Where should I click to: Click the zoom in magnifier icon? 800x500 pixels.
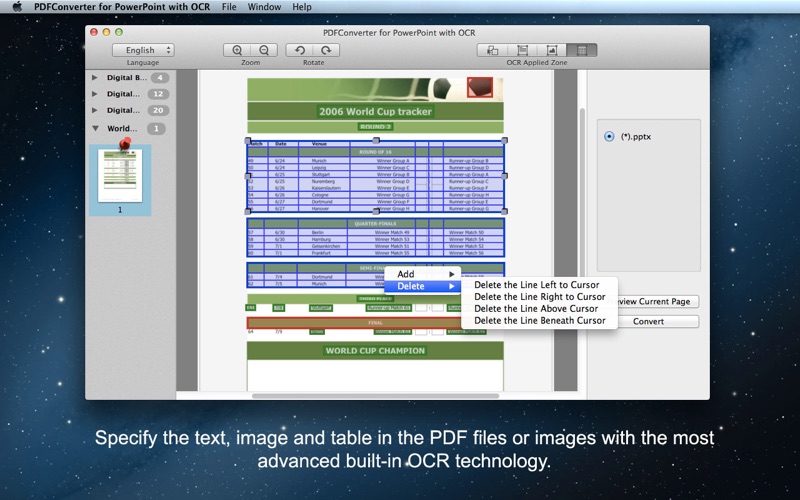(x=237, y=50)
